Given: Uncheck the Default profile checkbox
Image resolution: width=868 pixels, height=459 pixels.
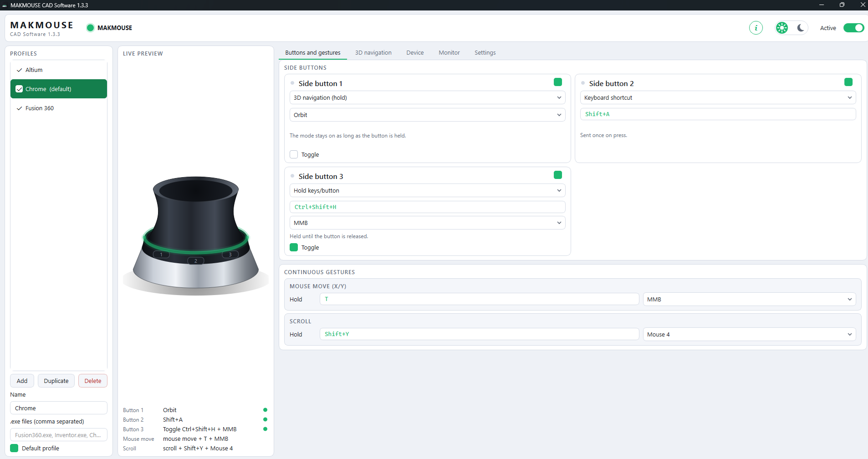Looking at the screenshot, I should [14, 448].
